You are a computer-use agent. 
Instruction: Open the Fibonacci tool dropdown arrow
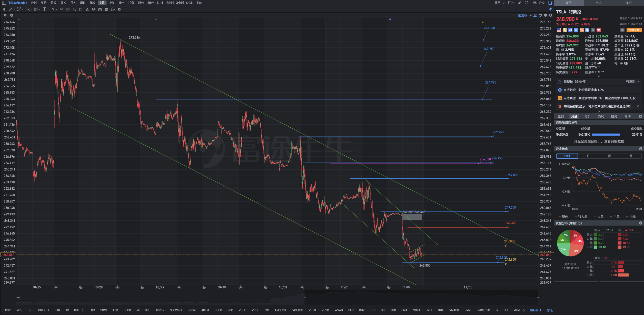coord(40,9)
